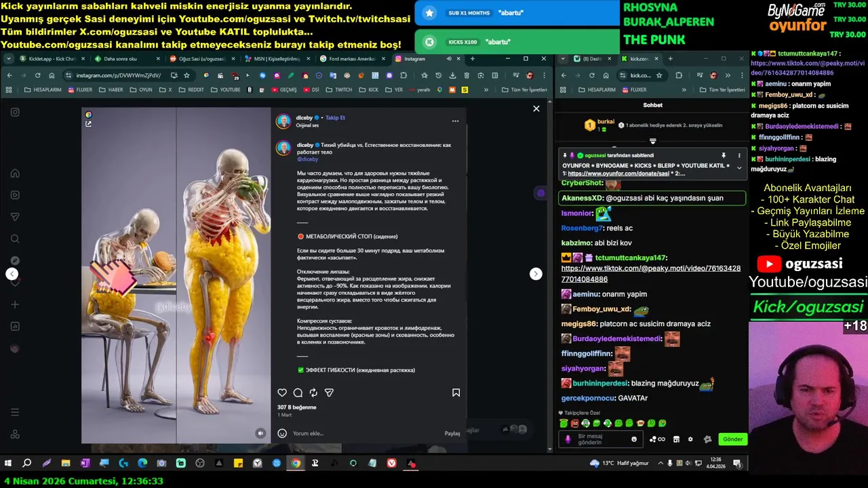Open Instagram messages from the sidebar
868x488 pixels.
click(15, 217)
